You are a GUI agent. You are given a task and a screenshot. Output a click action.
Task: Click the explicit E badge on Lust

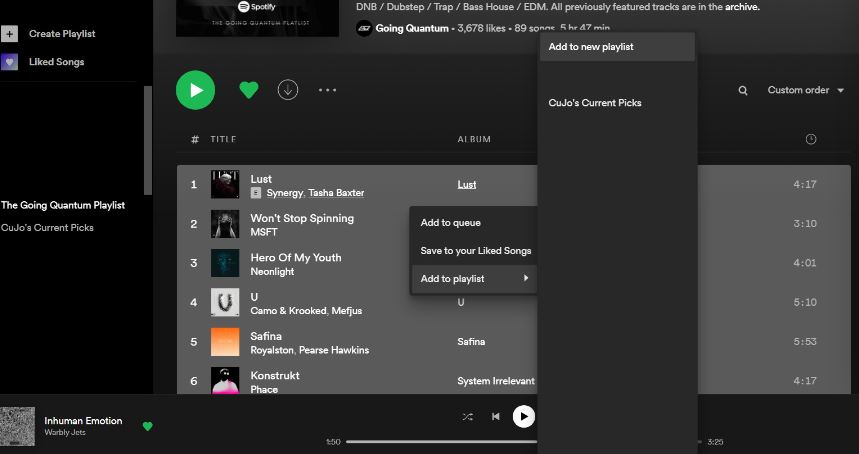click(255, 193)
